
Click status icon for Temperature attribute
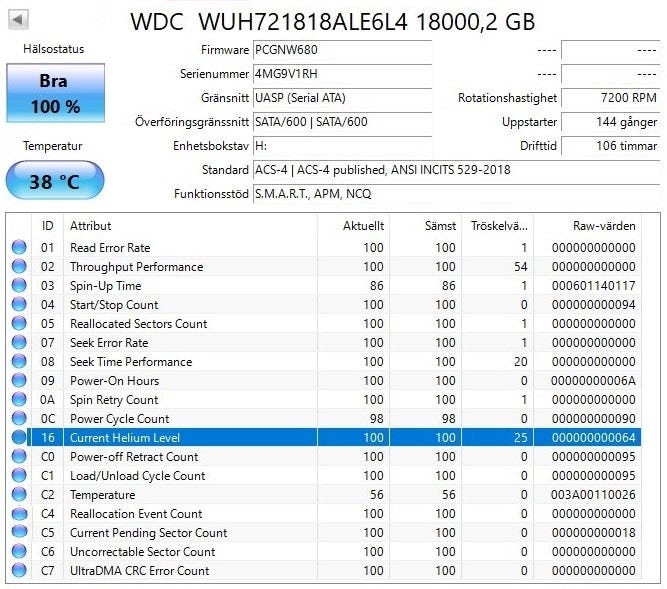[19, 494]
